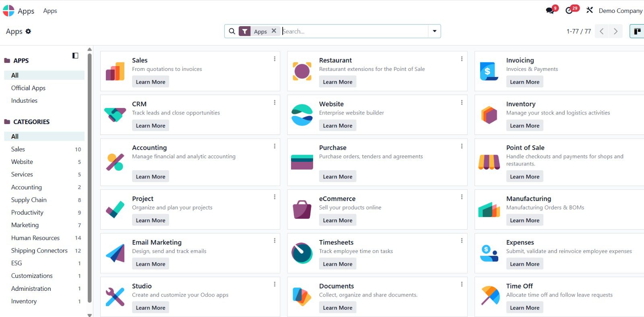Open the conversations chat bubble icon

pos(550,10)
